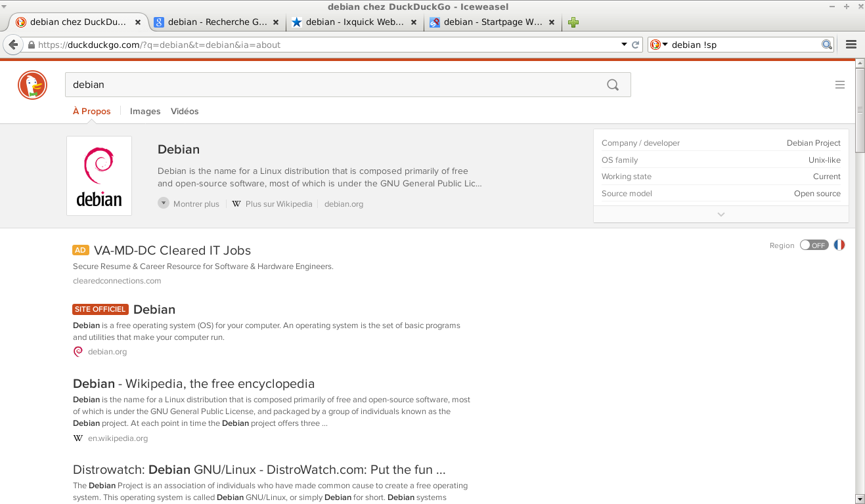Open the URL bar history dropdown
Viewport: 865px width, 504px height.
click(x=624, y=45)
